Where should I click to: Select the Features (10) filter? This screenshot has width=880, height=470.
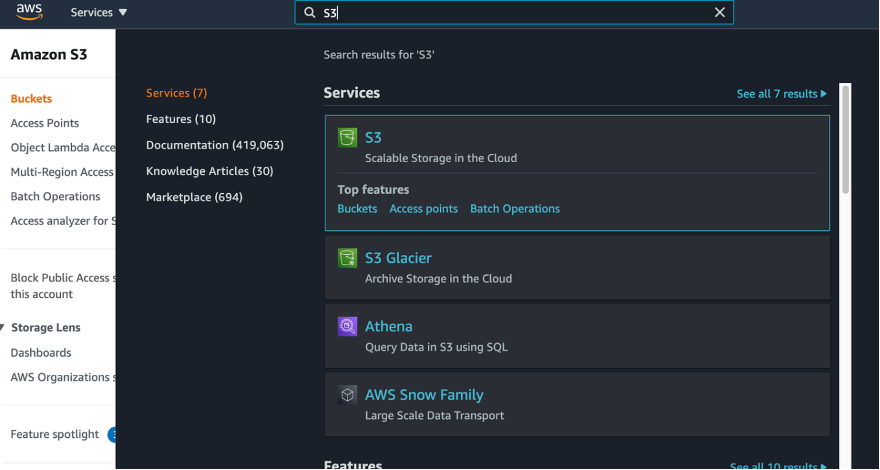181,119
